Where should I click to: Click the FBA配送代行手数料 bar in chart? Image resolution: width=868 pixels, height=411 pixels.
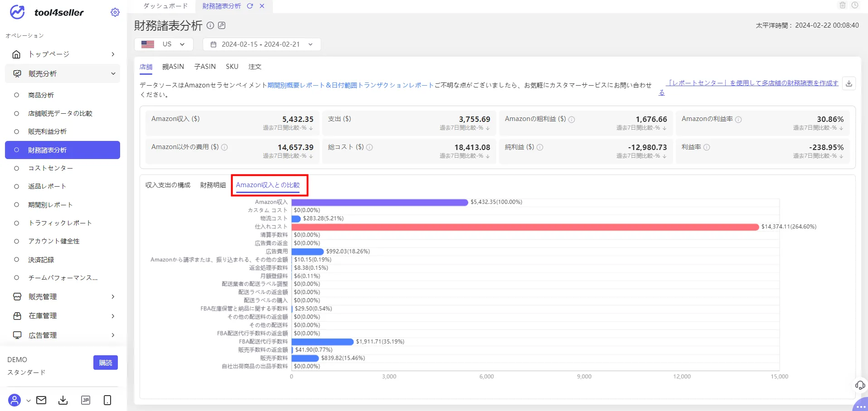click(323, 342)
